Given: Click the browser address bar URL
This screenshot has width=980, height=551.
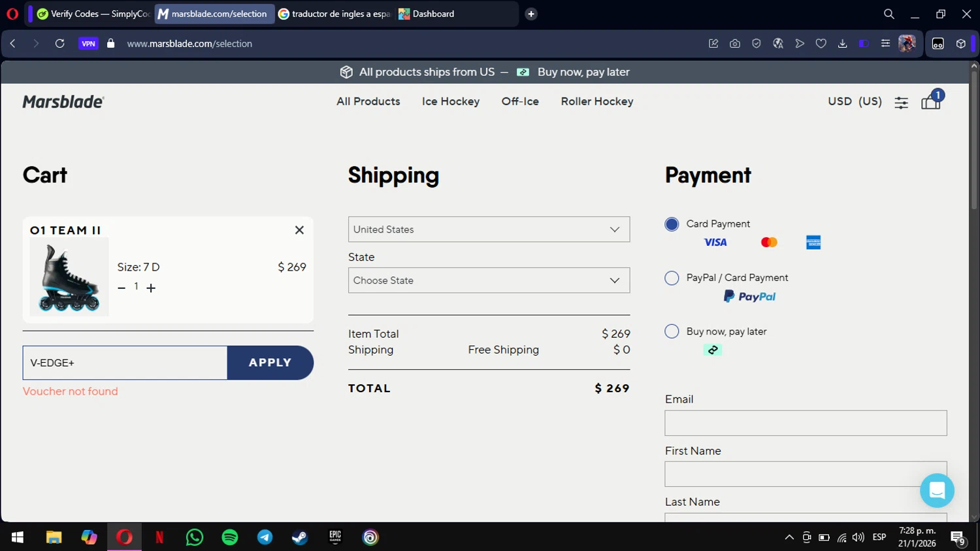Looking at the screenshot, I should pos(189,44).
